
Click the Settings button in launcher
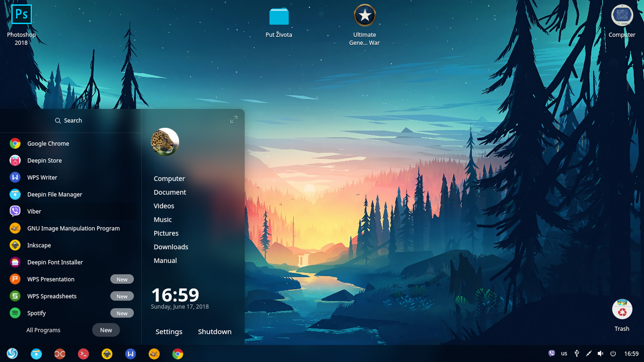[x=169, y=332]
